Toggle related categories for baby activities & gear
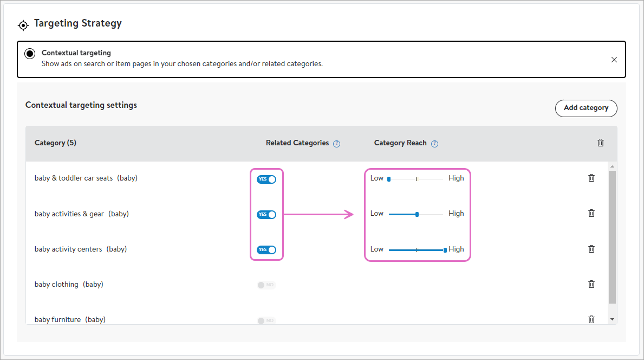This screenshot has height=360, width=644. (266, 215)
